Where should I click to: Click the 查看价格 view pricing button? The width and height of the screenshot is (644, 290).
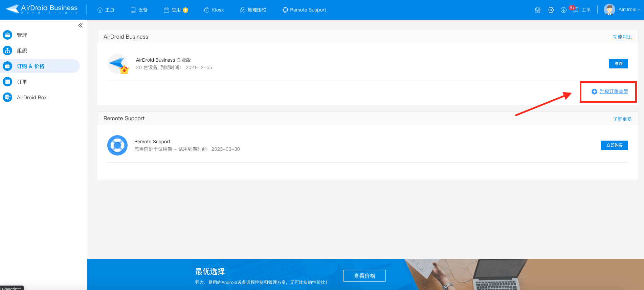pyautogui.click(x=364, y=276)
